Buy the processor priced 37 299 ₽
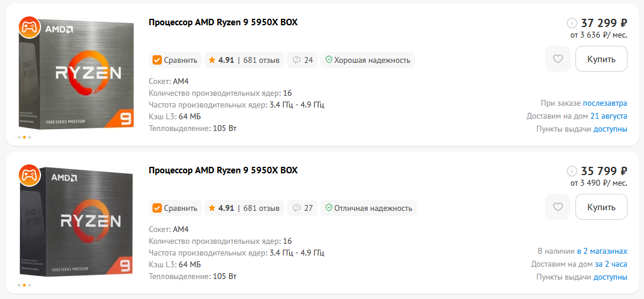This screenshot has height=299, width=644. [601, 59]
